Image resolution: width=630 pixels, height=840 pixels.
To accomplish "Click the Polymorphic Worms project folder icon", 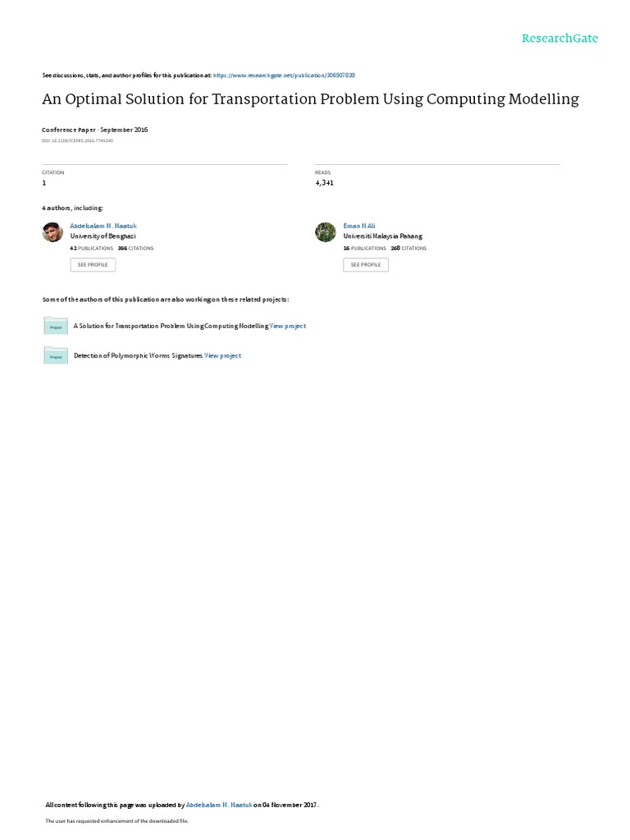I will 56,355.
